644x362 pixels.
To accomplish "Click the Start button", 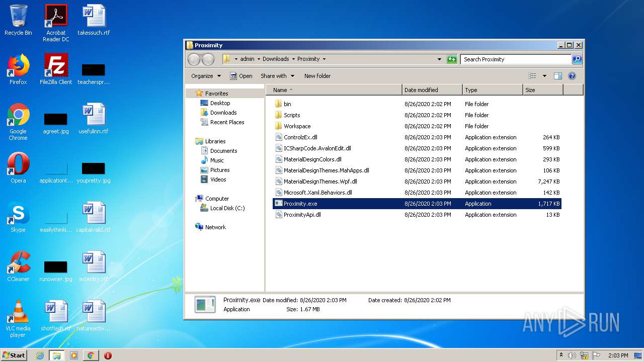I will click(14, 355).
